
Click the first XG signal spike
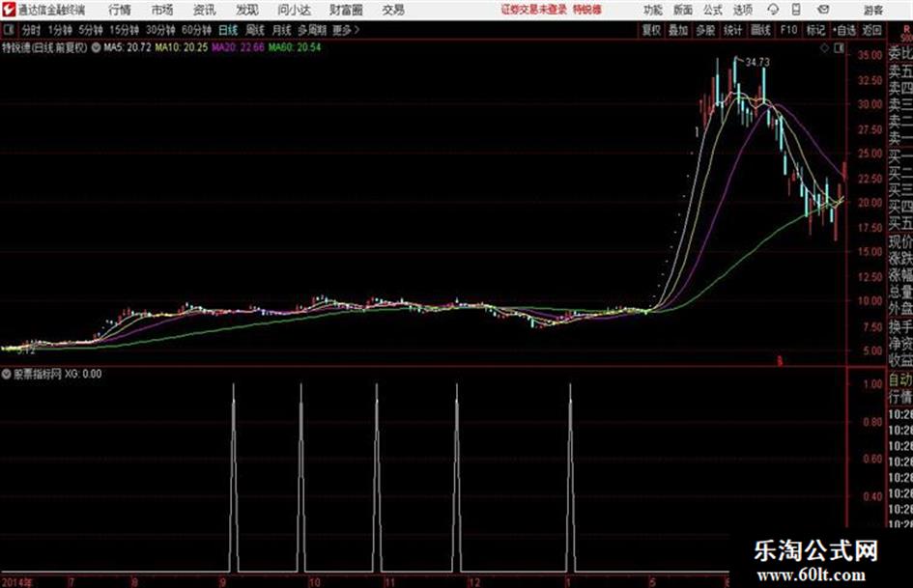tap(234, 477)
